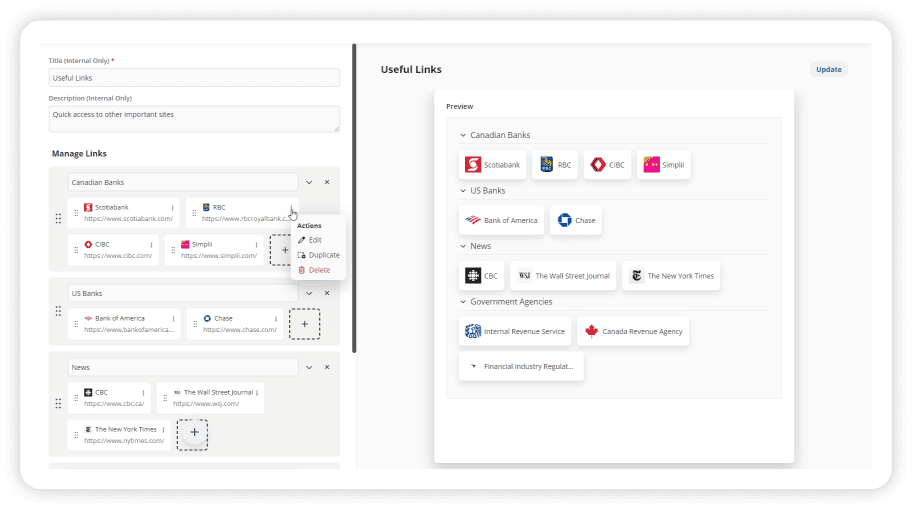Click the add link button in Canadian Banks
912x509 pixels.
[x=284, y=250]
